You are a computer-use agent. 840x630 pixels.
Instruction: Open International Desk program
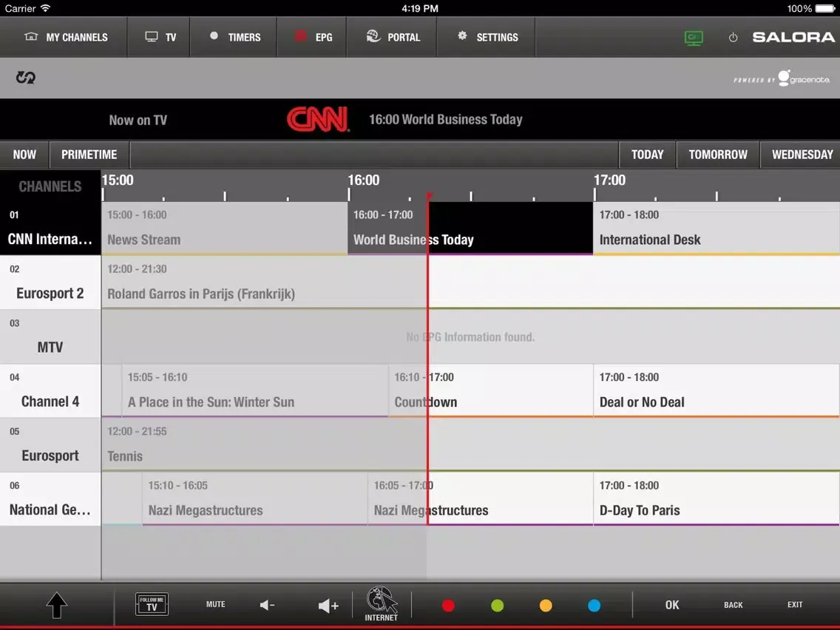(717, 228)
